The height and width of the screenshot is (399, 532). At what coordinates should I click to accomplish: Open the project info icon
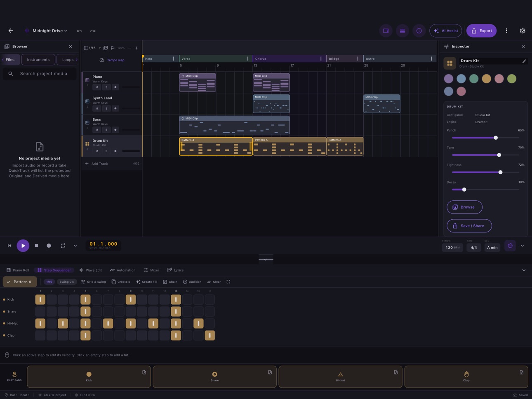[419, 31]
